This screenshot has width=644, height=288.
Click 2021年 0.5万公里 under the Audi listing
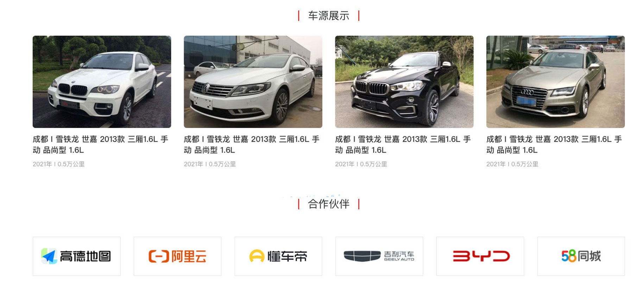click(x=512, y=164)
